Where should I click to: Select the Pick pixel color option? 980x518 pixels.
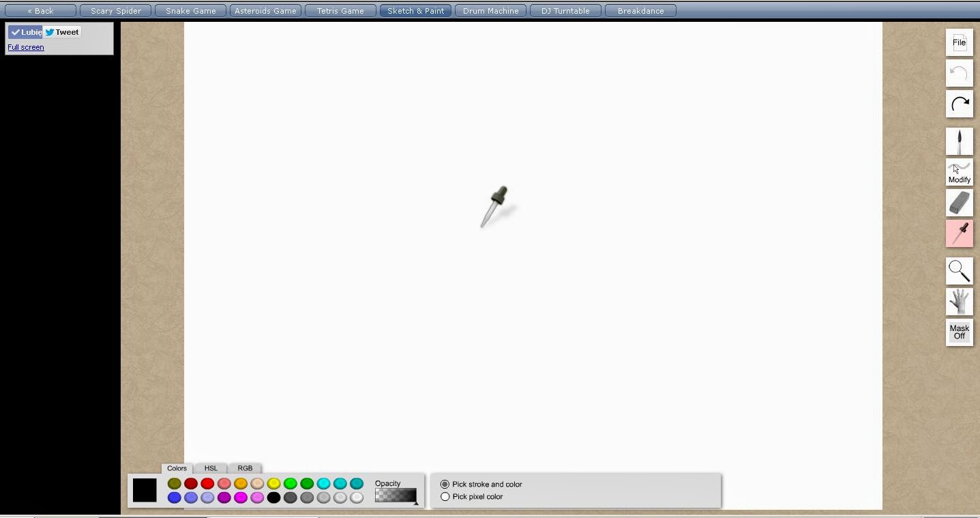[x=445, y=496]
